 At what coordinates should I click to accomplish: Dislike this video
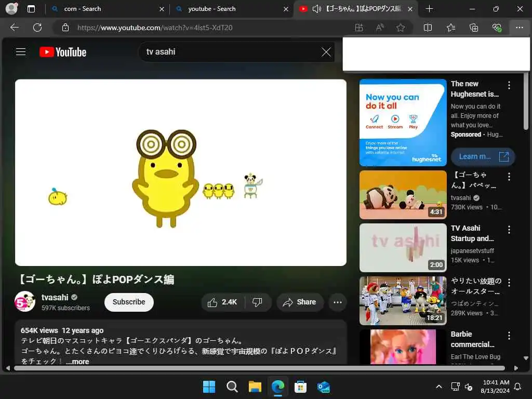coord(258,302)
